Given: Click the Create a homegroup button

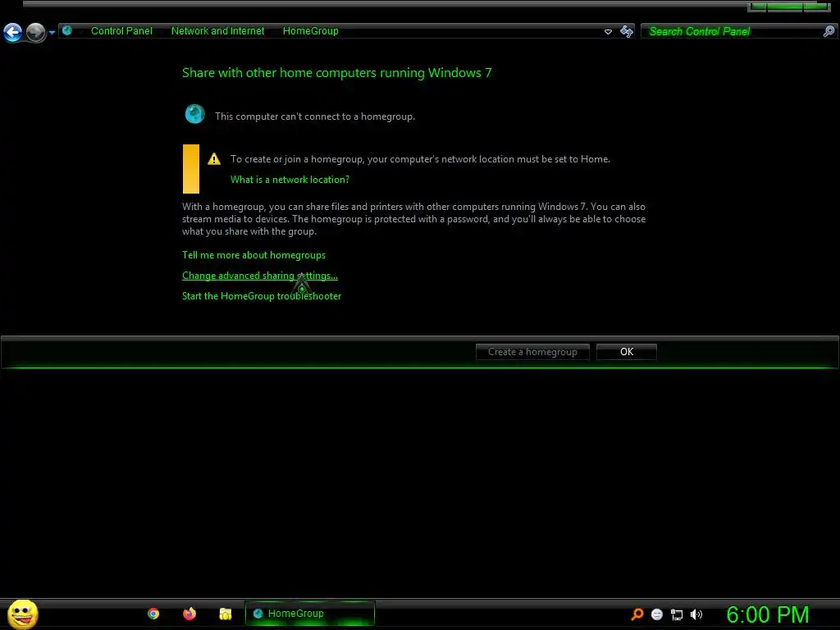Looking at the screenshot, I should pyautogui.click(x=532, y=352).
